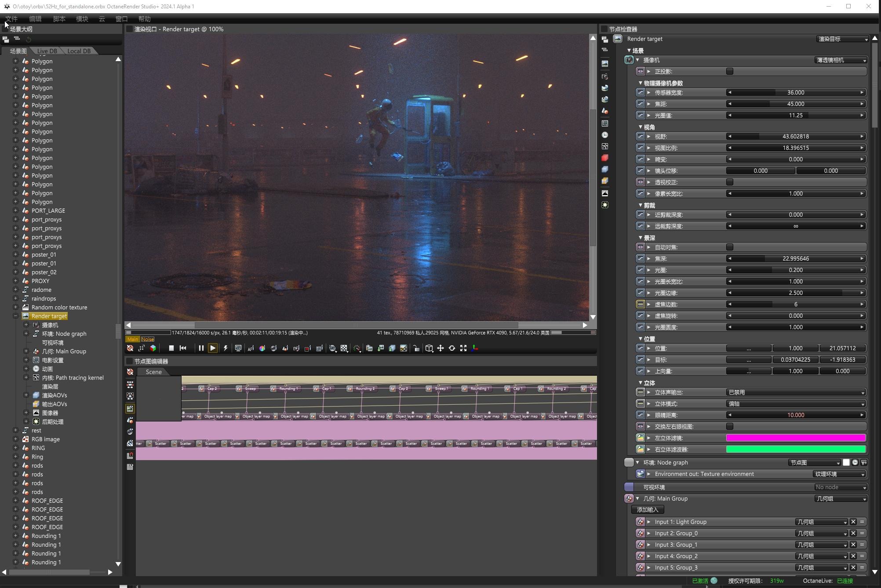
Task: Click the move gizmo cross-arrows icon
Action: [440, 348]
